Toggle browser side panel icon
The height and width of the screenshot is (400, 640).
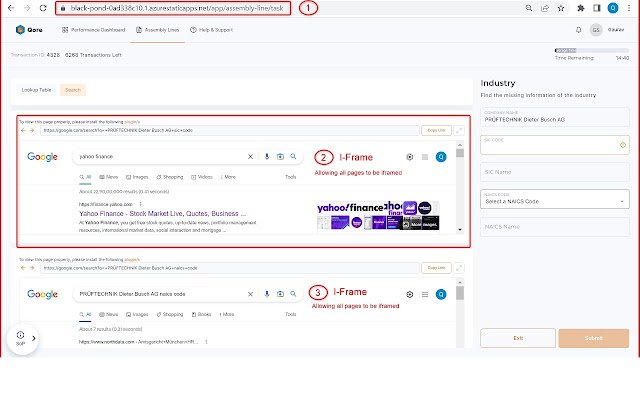(x=597, y=8)
